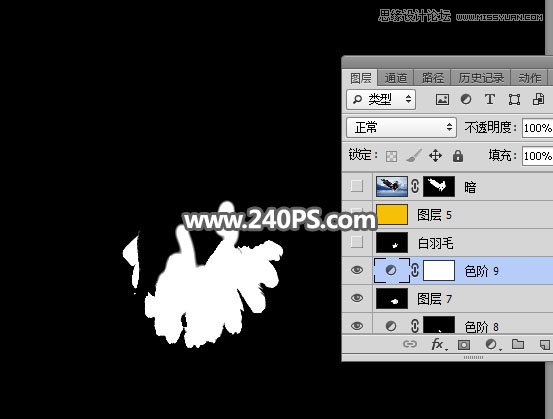Toggle lock transparent pixels icon
553x419 pixels.
pyautogui.click(x=391, y=156)
